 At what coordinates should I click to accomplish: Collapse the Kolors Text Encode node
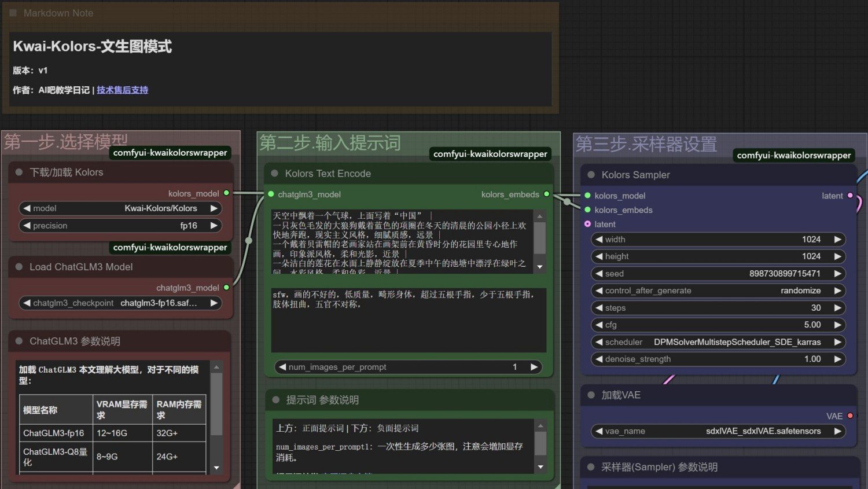tap(275, 174)
